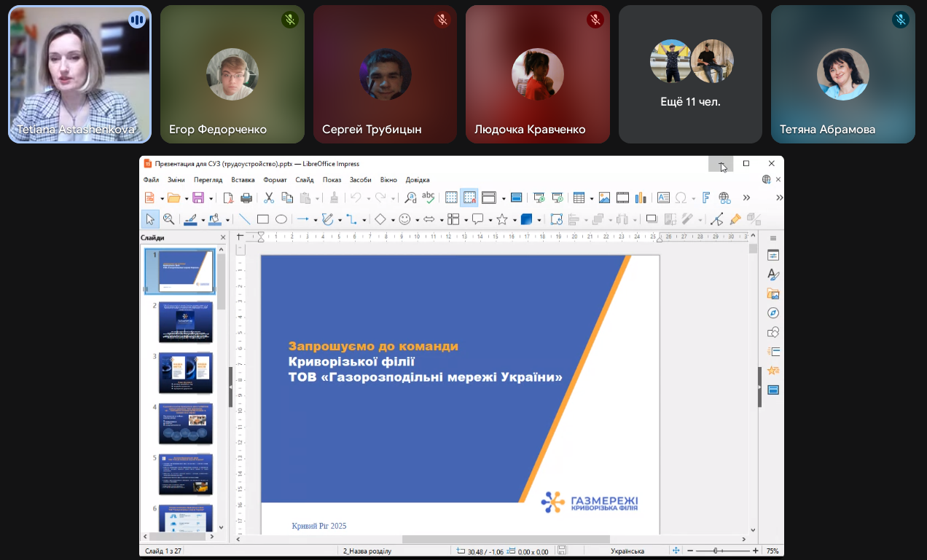Toggle the Shadow button in drawing toolbar

[x=652, y=219]
